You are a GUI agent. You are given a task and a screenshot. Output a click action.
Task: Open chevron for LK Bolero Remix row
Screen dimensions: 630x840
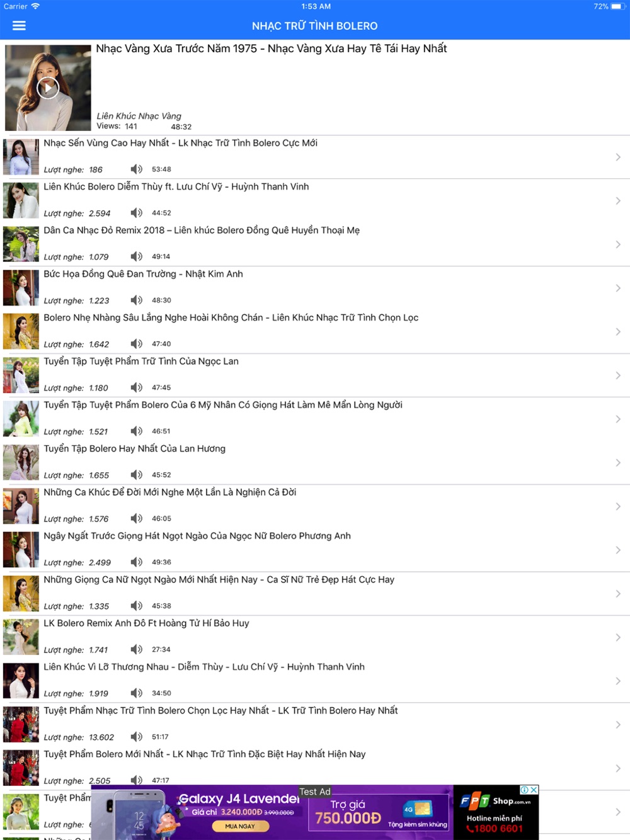click(618, 637)
